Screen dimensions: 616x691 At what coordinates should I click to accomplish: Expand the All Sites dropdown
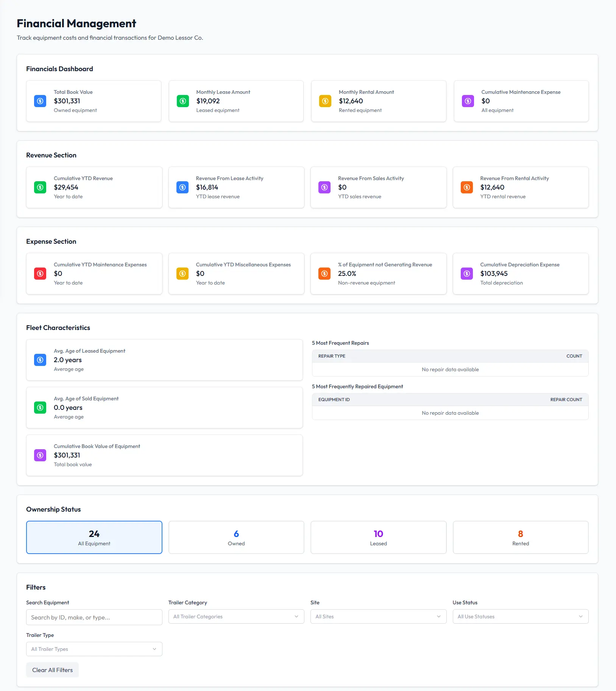(x=378, y=616)
